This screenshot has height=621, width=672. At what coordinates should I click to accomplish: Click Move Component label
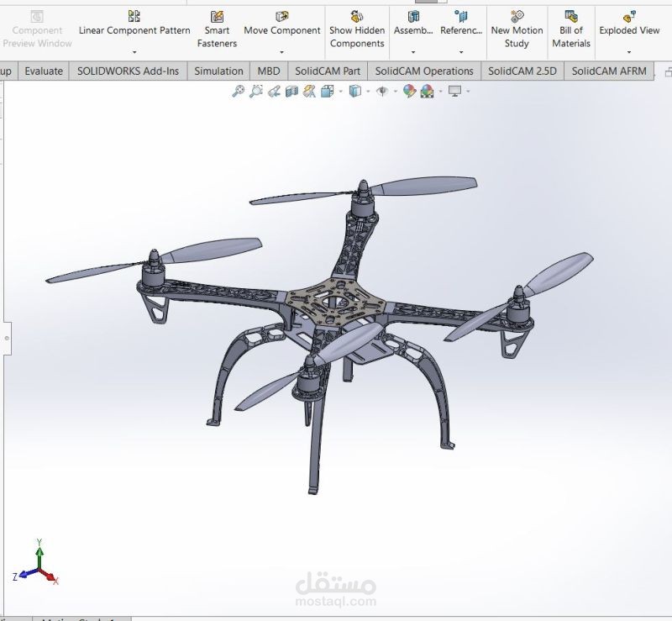(x=282, y=30)
